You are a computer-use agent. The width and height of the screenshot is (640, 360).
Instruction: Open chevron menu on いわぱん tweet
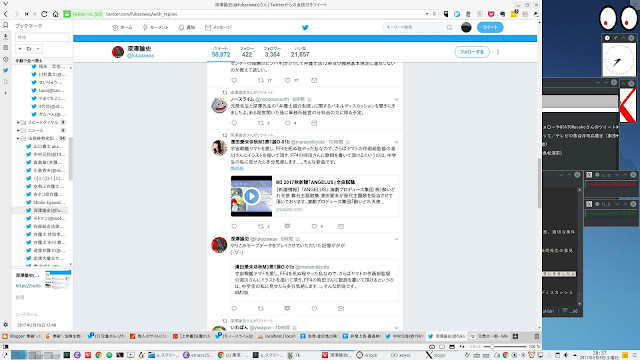pyautogui.click(x=396, y=328)
